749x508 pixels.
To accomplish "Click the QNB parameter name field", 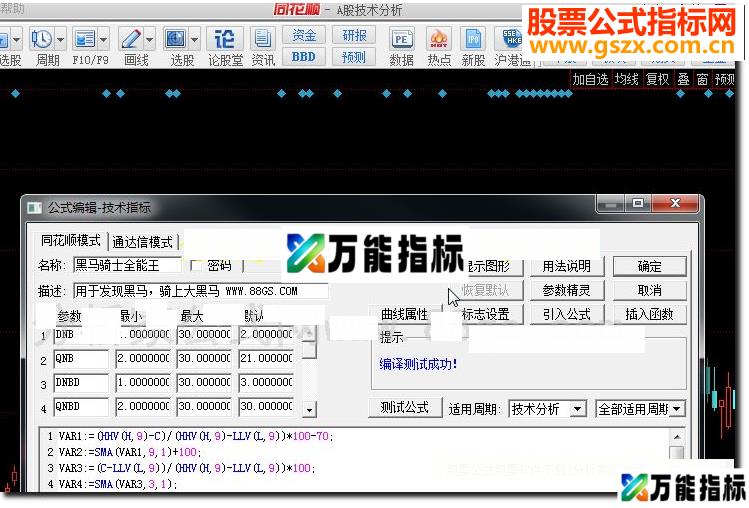I will (x=81, y=358).
